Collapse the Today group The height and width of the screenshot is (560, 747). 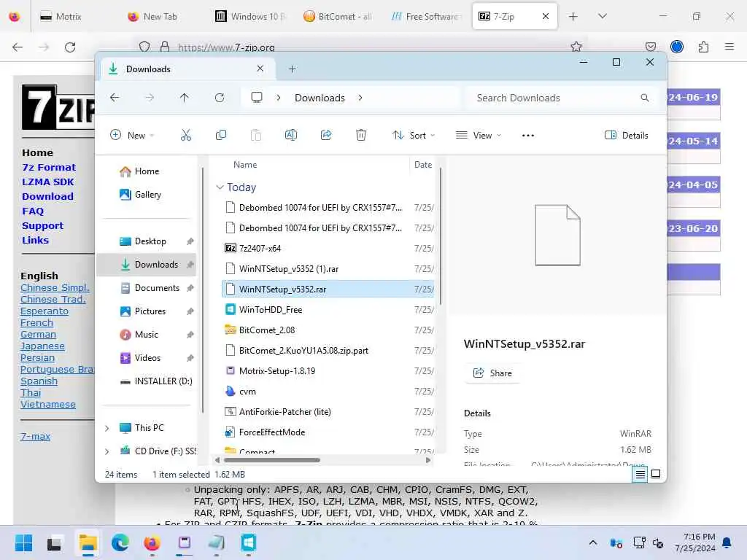click(220, 187)
